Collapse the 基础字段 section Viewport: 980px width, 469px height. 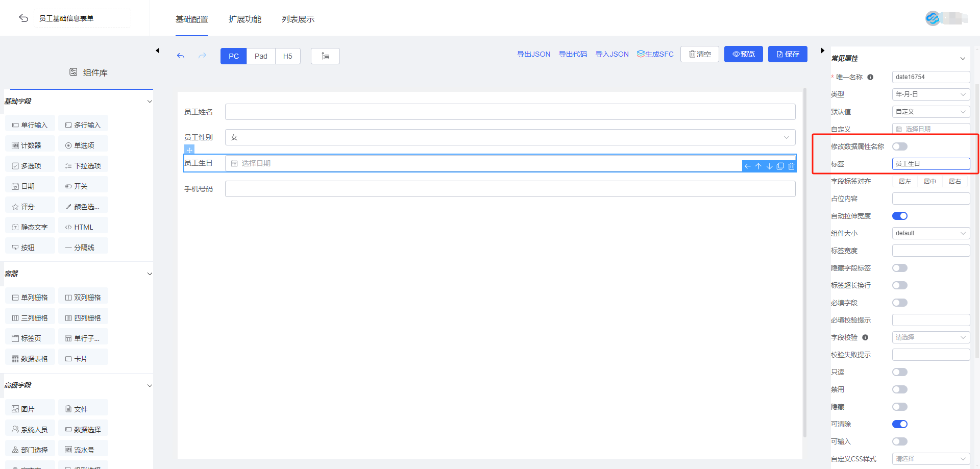tap(150, 101)
